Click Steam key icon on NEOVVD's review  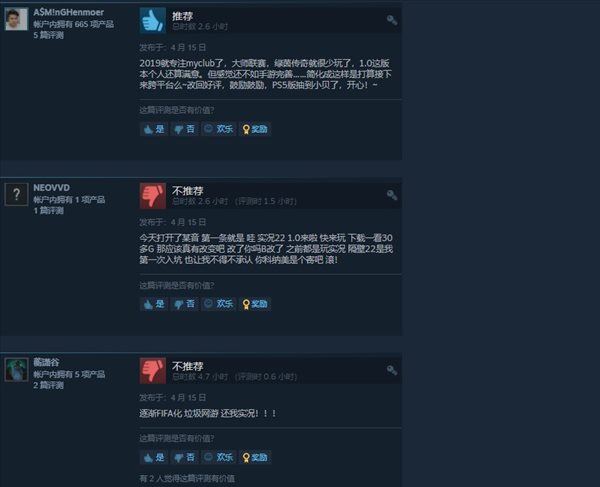392,195
